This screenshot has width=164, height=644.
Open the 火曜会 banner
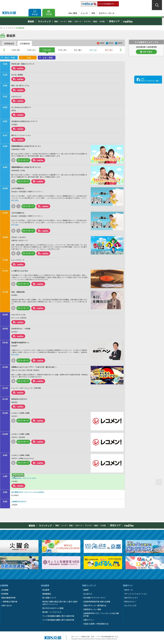pos(19,546)
